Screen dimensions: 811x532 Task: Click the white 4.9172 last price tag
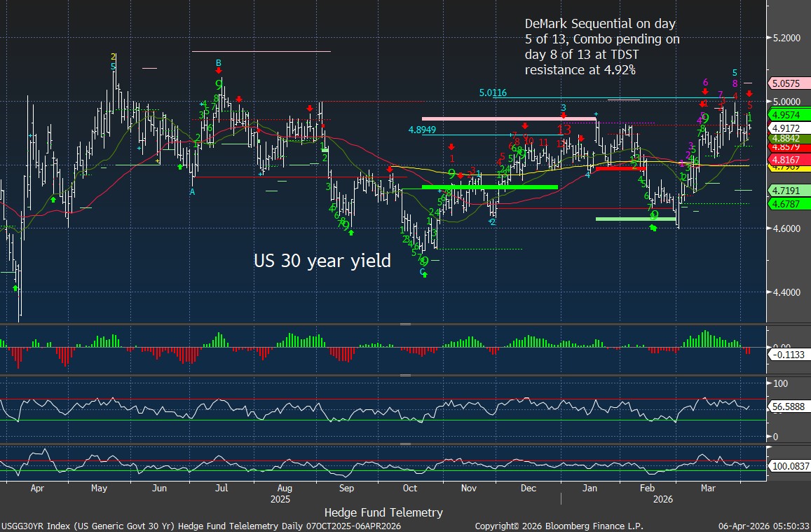coord(786,128)
